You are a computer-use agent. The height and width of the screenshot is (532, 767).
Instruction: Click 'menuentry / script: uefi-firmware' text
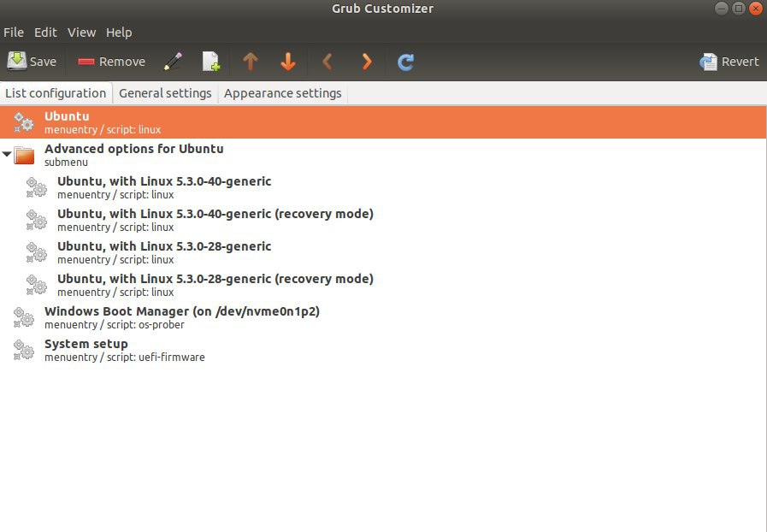tap(125, 358)
